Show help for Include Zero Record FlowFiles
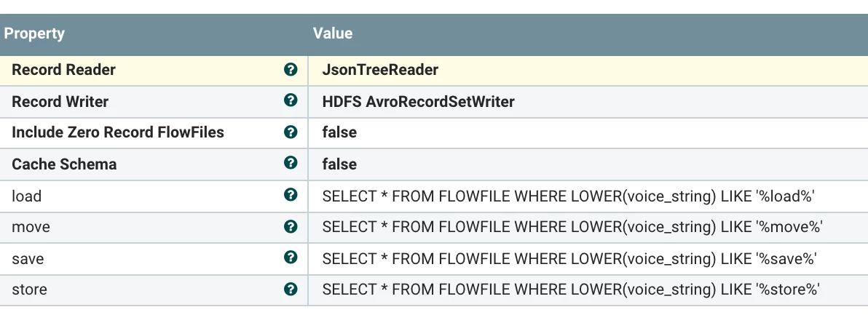Viewport: 868px width, 323px height. coord(290,132)
